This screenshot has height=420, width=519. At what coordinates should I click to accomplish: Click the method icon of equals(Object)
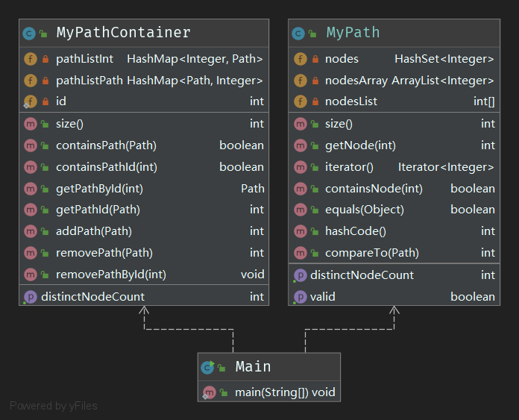pyautogui.click(x=301, y=210)
